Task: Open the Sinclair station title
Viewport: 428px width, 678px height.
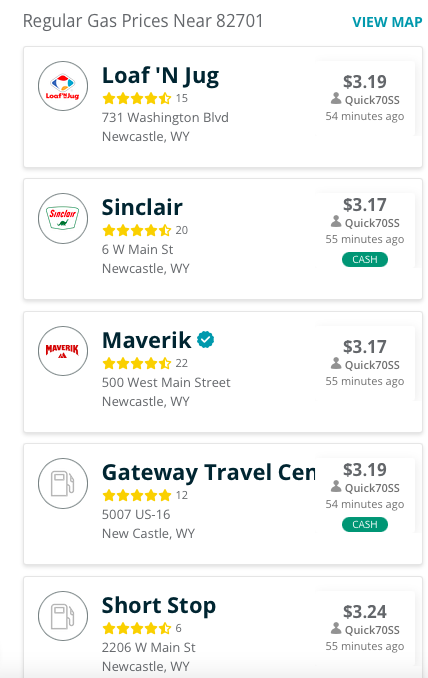Action: [x=142, y=207]
